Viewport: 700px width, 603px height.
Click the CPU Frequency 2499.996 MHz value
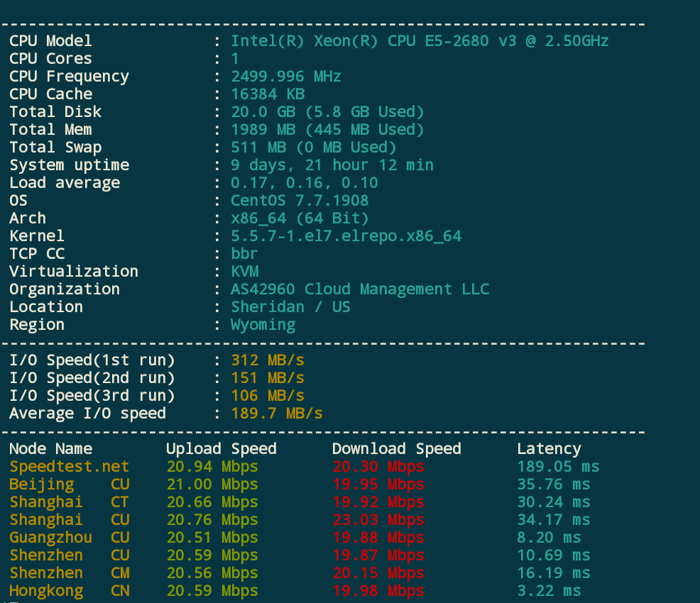click(x=286, y=77)
